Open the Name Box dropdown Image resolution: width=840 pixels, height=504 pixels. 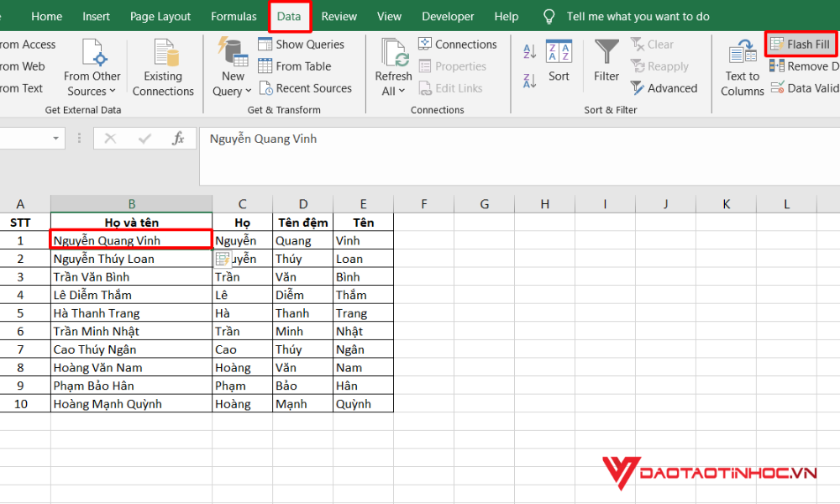(x=55, y=139)
